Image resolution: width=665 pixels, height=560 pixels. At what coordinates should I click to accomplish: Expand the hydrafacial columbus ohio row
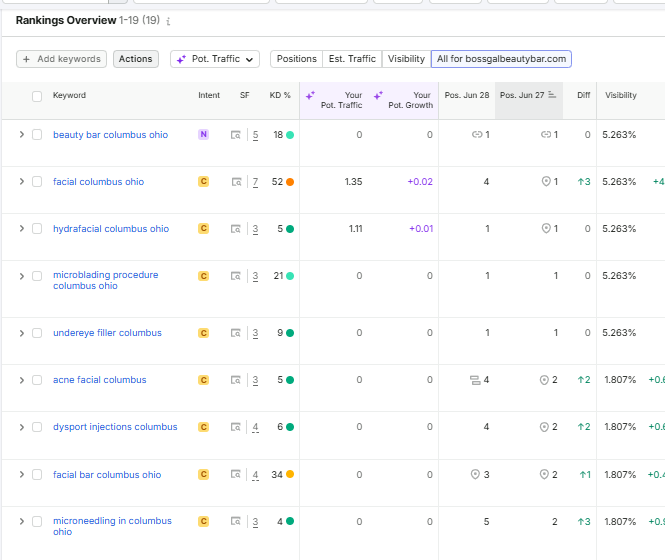(22, 229)
